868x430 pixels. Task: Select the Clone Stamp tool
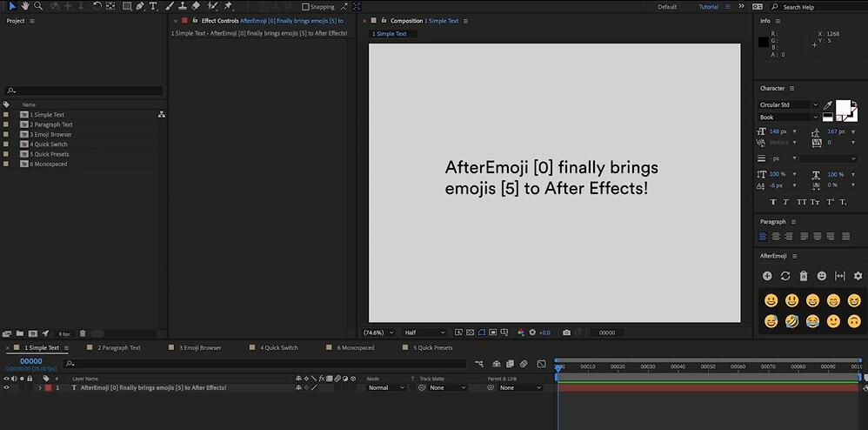[183, 6]
